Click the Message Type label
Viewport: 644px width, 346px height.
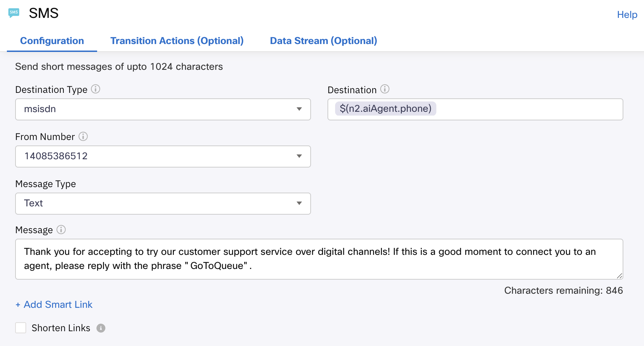click(x=45, y=184)
